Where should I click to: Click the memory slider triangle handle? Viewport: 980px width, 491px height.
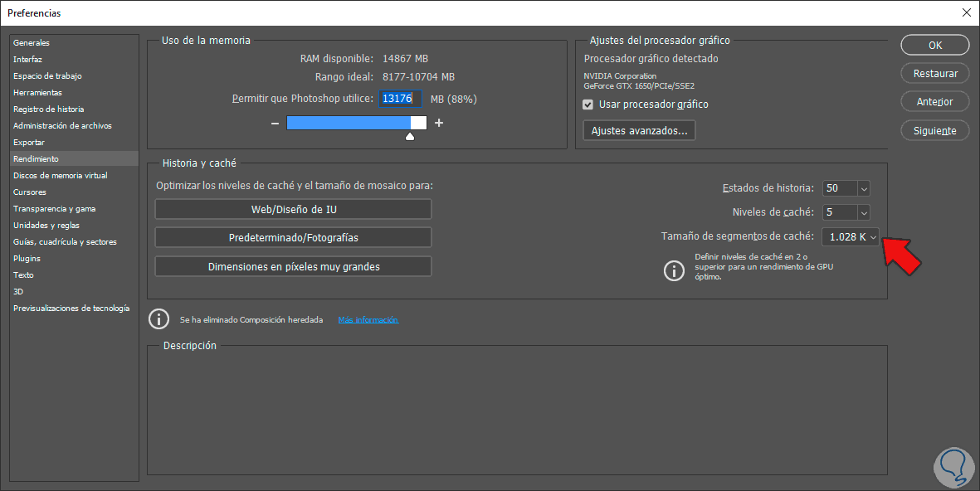pyautogui.click(x=409, y=136)
